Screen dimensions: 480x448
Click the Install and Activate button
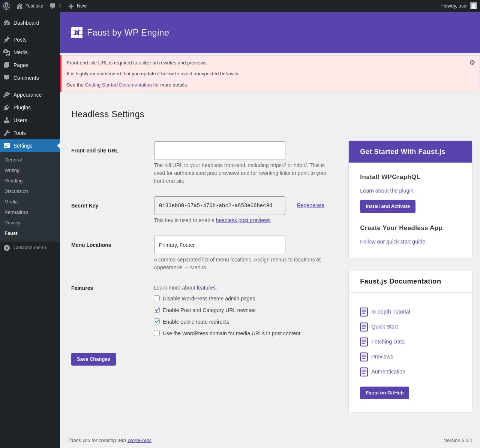[x=388, y=206]
